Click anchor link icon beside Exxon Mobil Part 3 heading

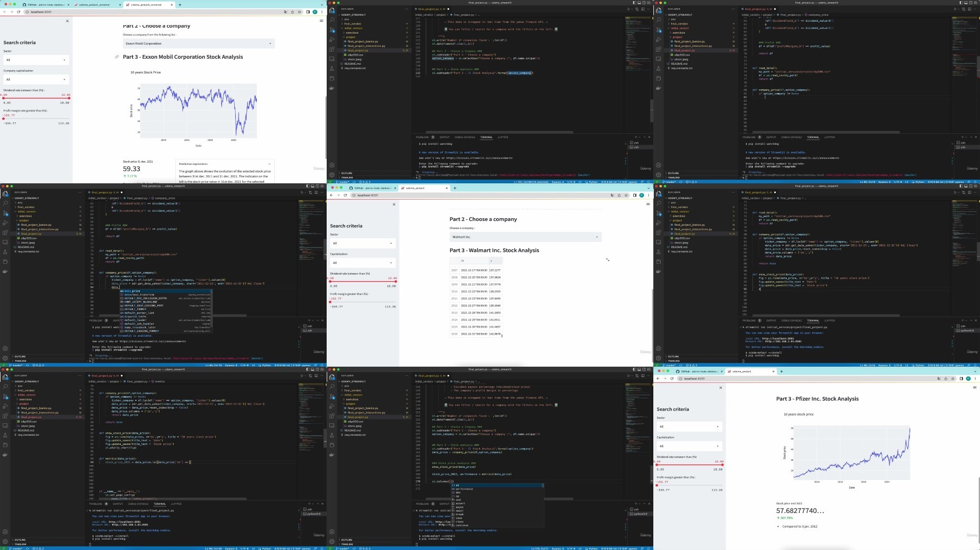coord(117,57)
